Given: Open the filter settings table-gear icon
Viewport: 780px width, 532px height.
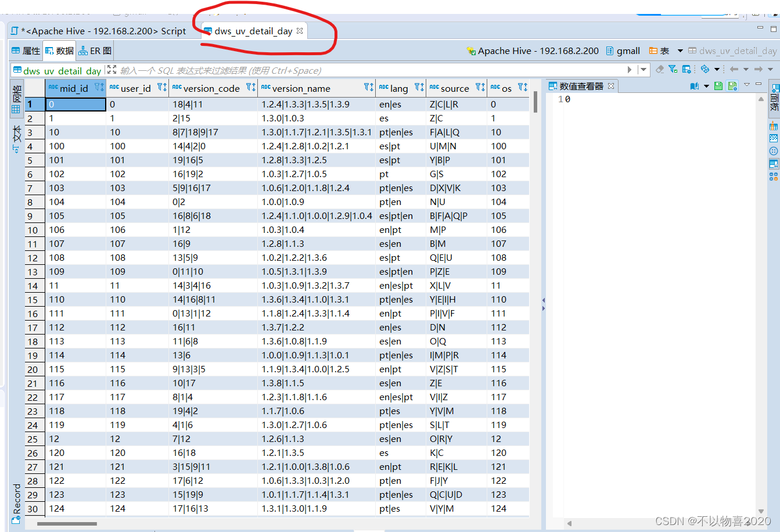Looking at the screenshot, I should click(x=686, y=69).
